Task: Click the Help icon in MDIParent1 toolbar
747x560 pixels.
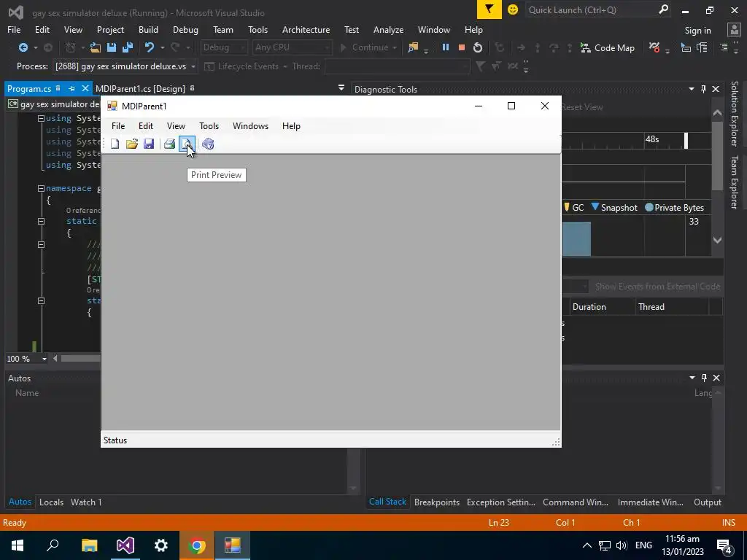Action: point(208,144)
